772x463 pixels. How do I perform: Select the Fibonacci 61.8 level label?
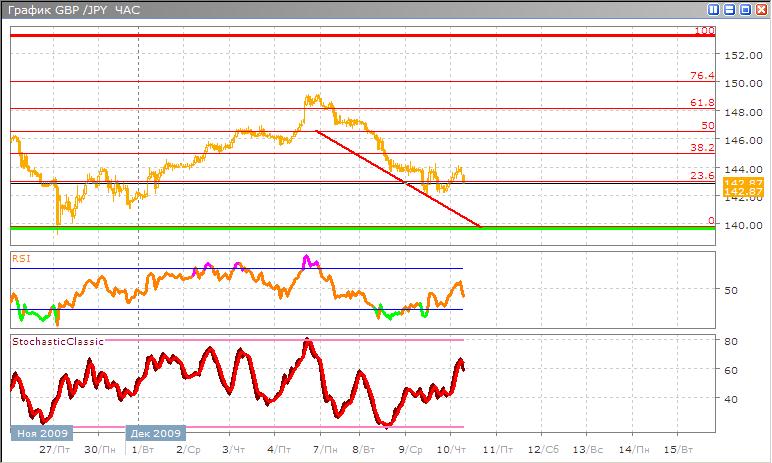point(701,103)
